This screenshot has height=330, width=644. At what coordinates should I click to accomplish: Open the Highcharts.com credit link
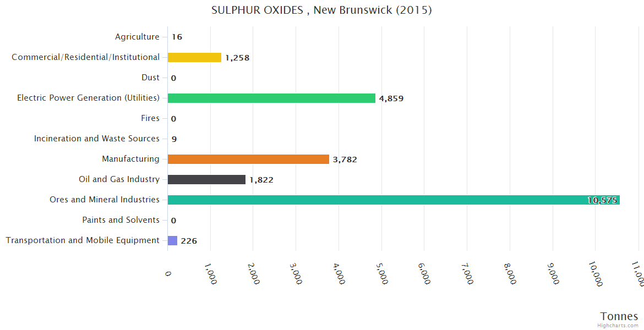(x=619, y=325)
